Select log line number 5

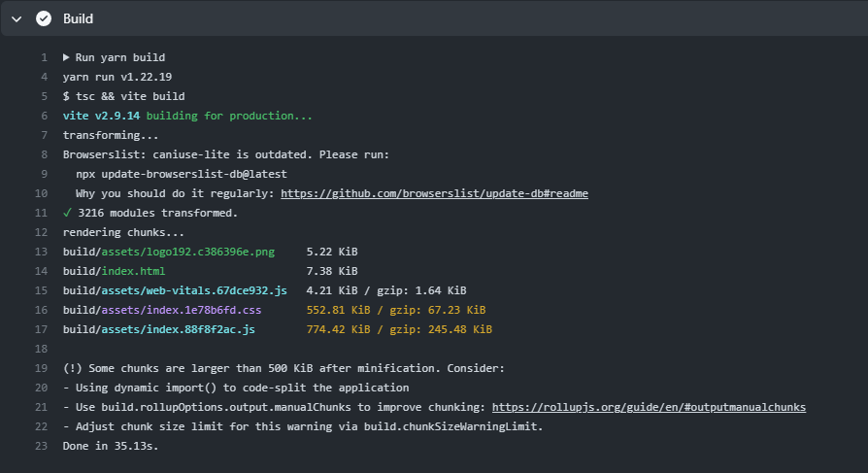click(44, 96)
